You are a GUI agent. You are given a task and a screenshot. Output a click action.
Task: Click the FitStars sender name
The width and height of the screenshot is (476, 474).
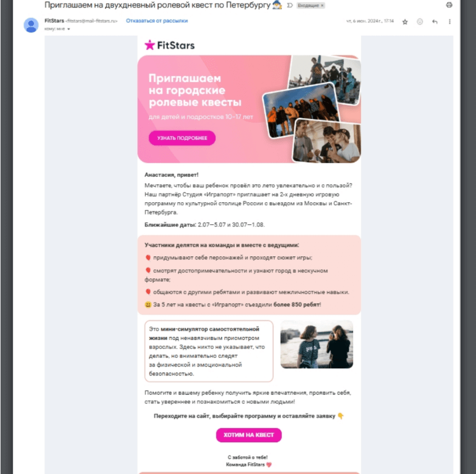[x=54, y=21]
